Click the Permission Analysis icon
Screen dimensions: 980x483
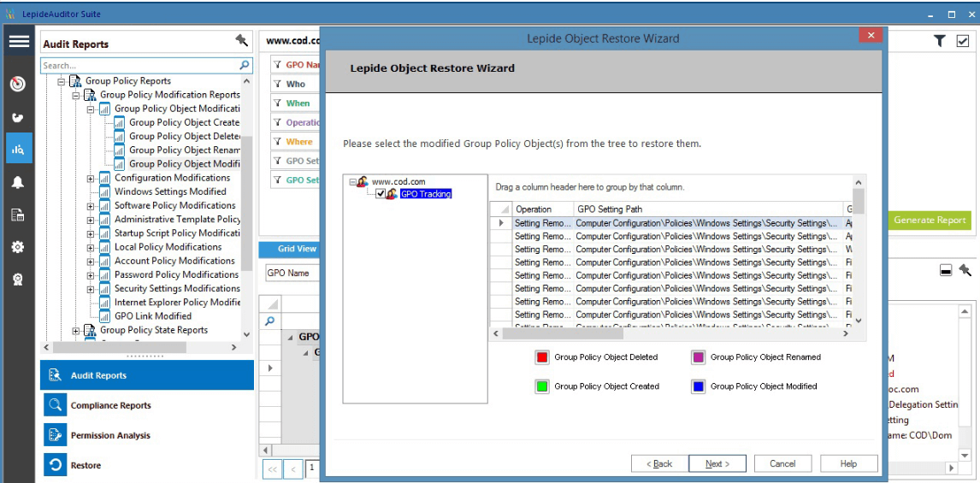pyautogui.click(x=55, y=435)
